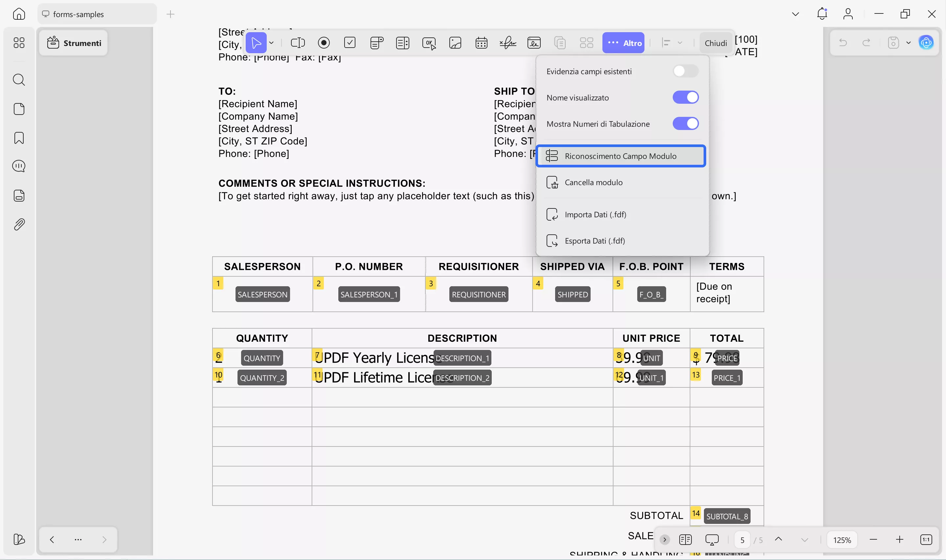This screenshot has height=560, width=946.
Task: Turn off Mostra Numeri di Tabulazione
Action: (685, 123)
